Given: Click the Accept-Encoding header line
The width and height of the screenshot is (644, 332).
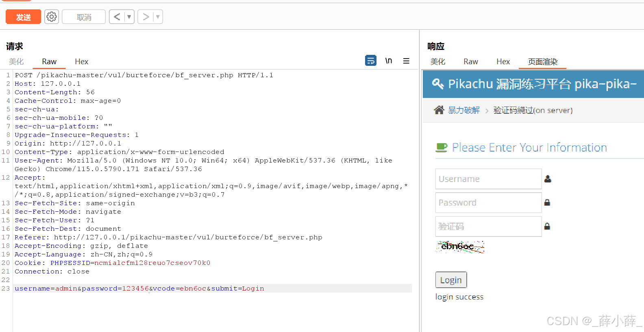Looking at the screenshot, I should pos(81,246).
